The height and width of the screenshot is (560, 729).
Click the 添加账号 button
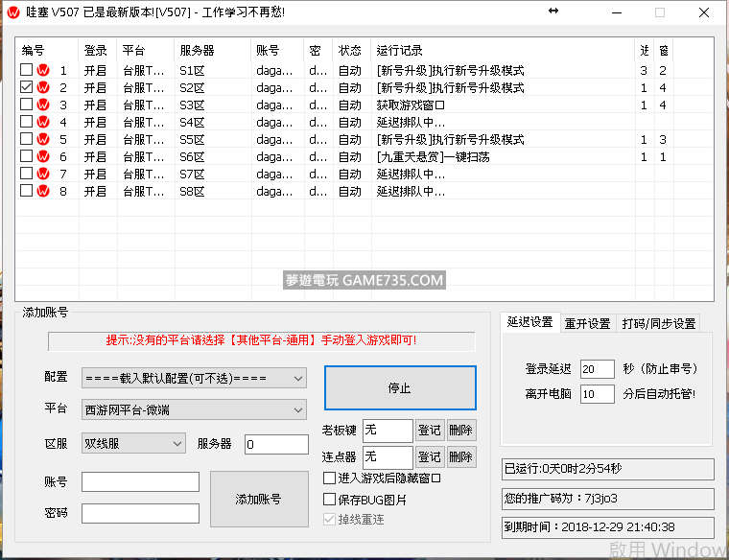[258, 499]
